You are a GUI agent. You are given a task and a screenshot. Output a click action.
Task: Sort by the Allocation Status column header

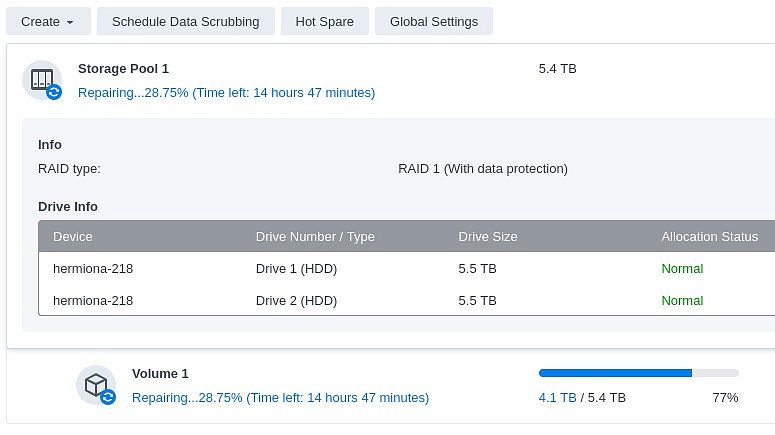pos(709,237)
